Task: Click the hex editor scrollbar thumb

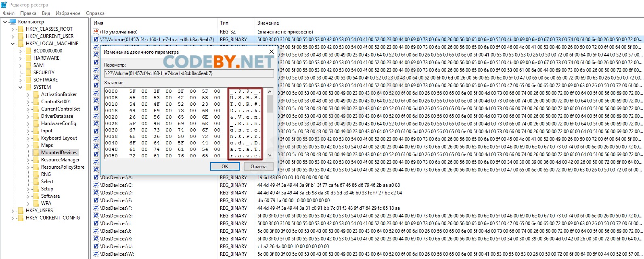Action: click(x=270, y=103)
